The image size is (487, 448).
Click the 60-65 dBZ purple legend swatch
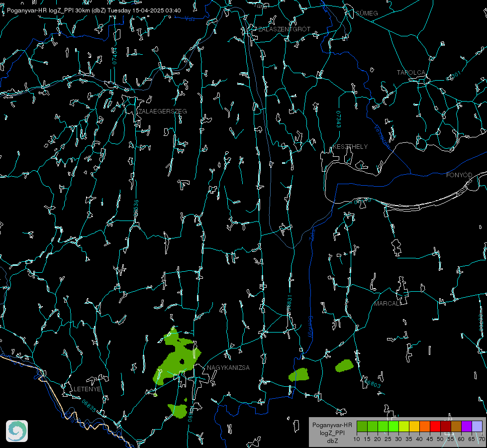click(467, 426)
